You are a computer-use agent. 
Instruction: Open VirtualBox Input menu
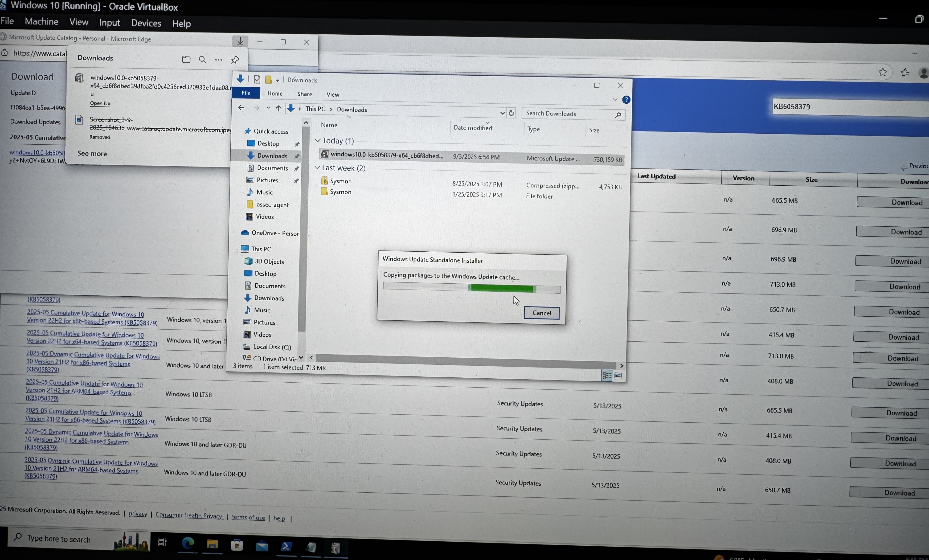[110, 23]
